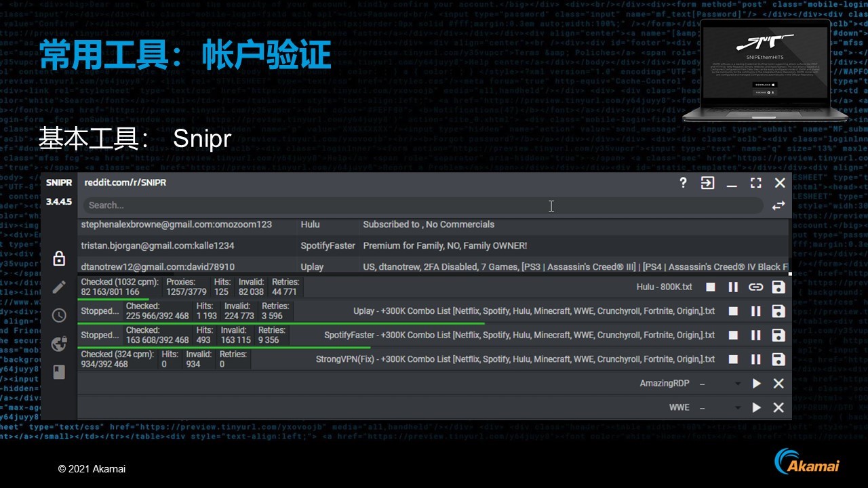Open the book icon in the sidebar
Viewport: 868px width, 488px height.
(x=59, y=372)
